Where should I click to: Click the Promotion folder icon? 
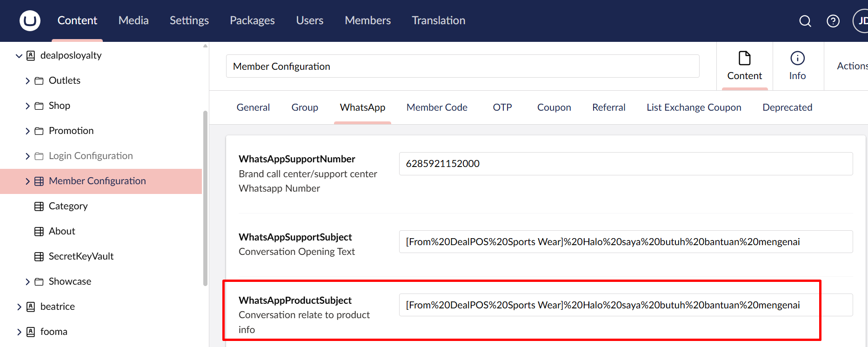click(39, 131)
